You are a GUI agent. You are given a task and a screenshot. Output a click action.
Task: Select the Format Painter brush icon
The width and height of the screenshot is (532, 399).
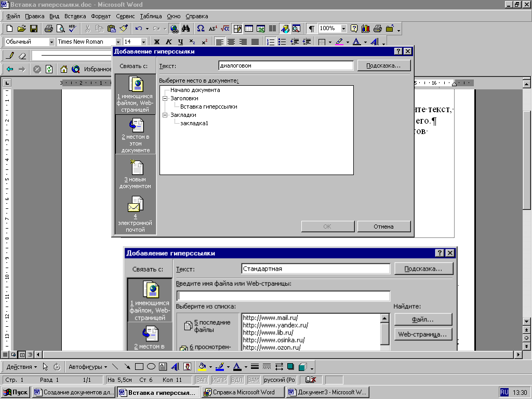click(123, 29)
